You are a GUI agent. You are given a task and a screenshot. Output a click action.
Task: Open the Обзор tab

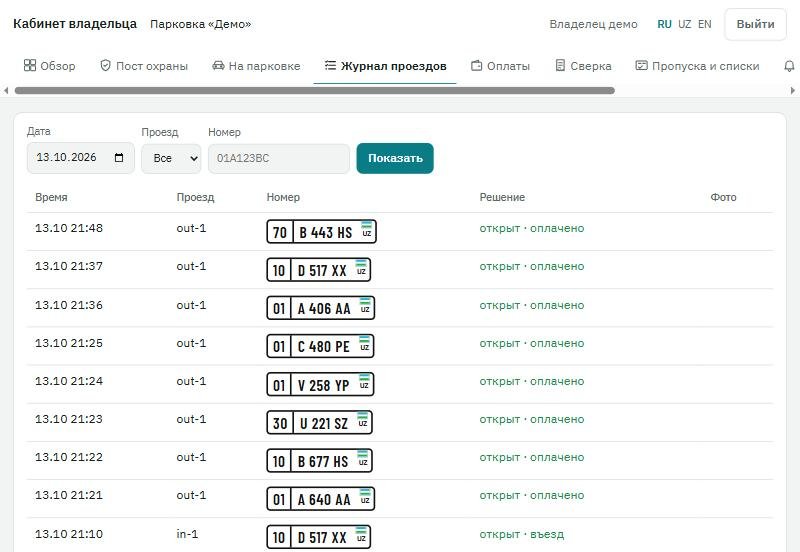pyautogui.click(x=49, y=66)
